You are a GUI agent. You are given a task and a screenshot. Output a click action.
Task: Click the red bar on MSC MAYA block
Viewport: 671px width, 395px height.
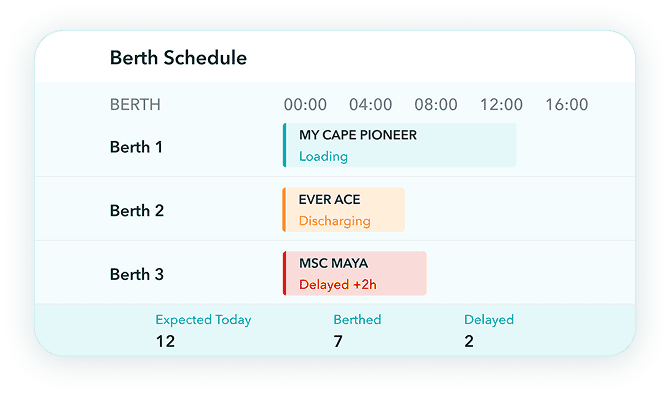click(x=285, y=273)
